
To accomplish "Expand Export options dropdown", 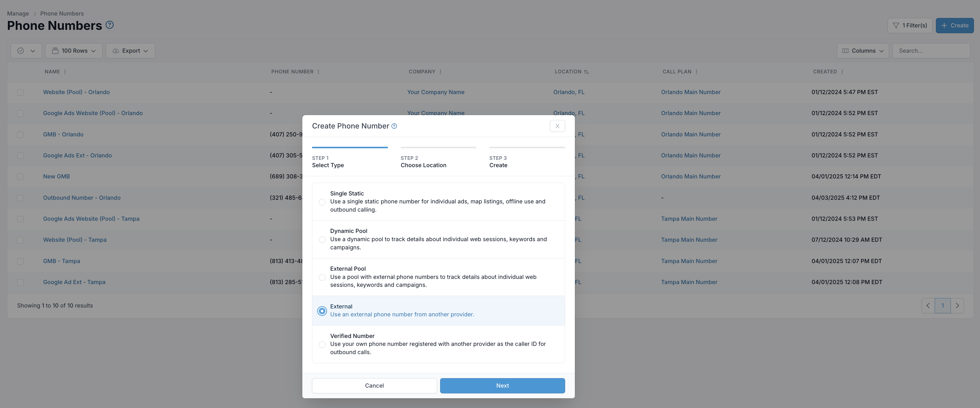I will [130, 51].
